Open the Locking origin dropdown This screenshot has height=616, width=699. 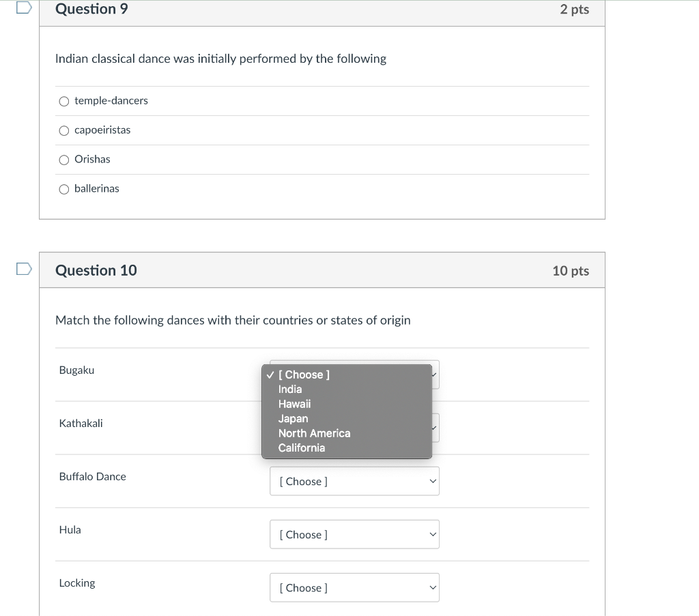[354, 588]
